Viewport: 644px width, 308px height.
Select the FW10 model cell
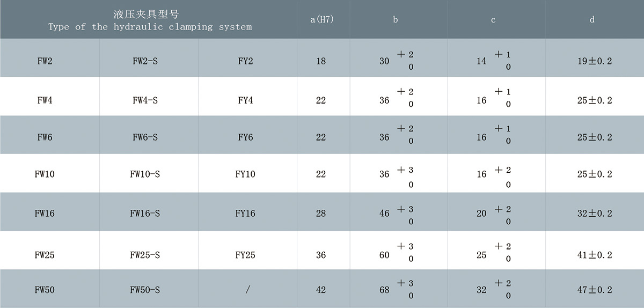pyautogui.click(x=45, y=174)
